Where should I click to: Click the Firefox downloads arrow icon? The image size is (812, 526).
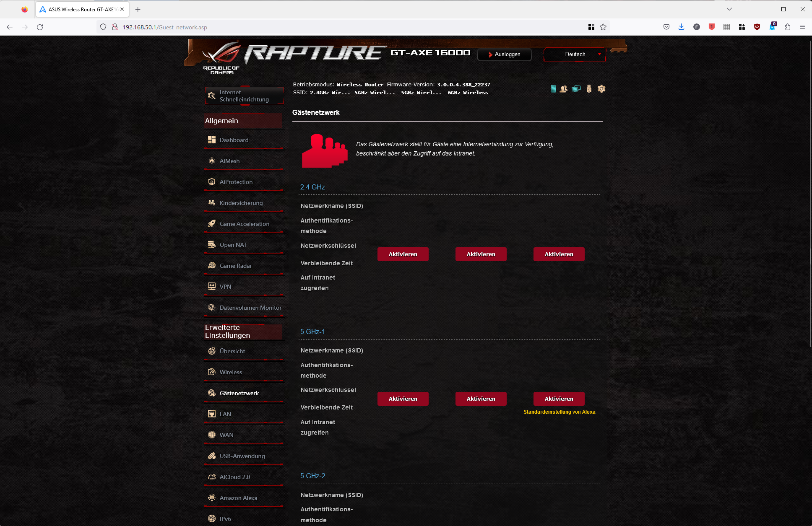[x=681, y=27]
